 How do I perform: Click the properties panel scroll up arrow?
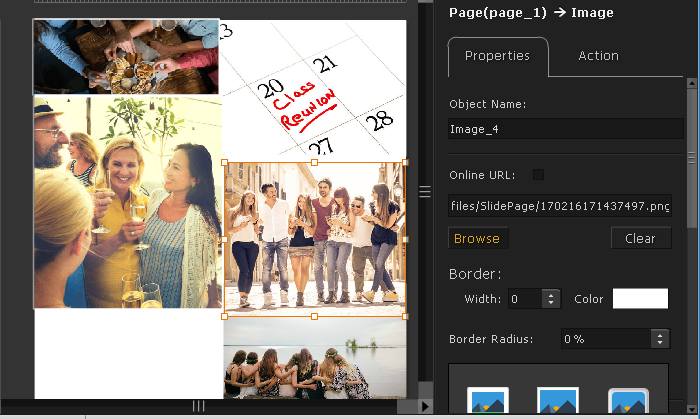point(692,83)
